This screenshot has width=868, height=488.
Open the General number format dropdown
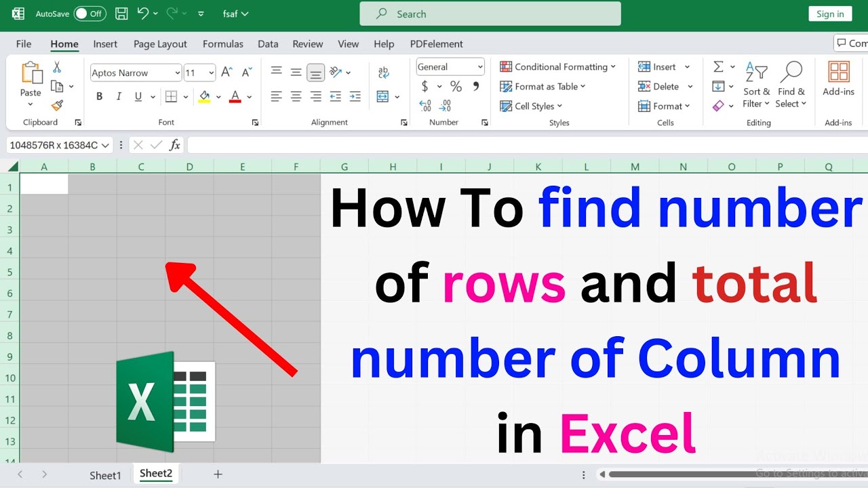(x=480, y=66)
